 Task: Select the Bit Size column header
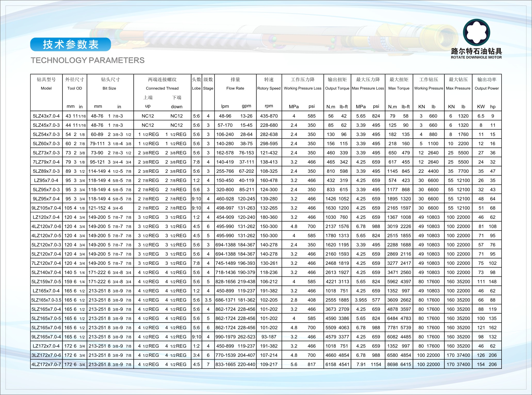[x=109, y=88]
